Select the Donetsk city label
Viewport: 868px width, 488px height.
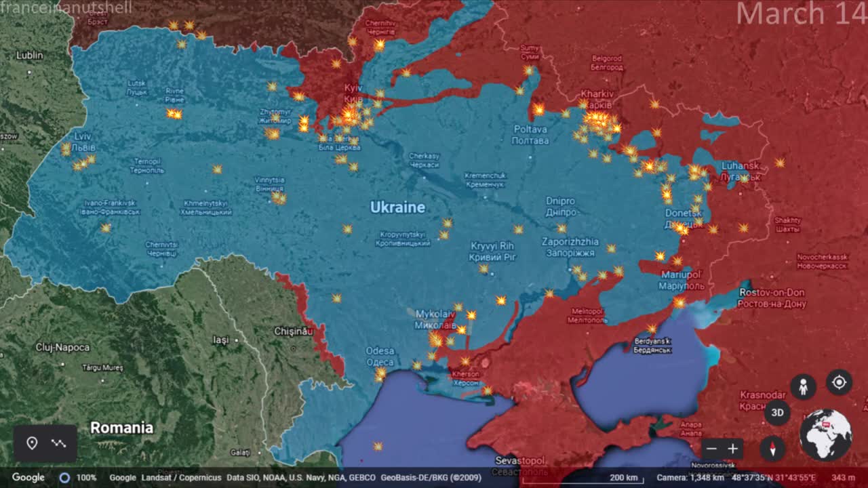point(684,218)
